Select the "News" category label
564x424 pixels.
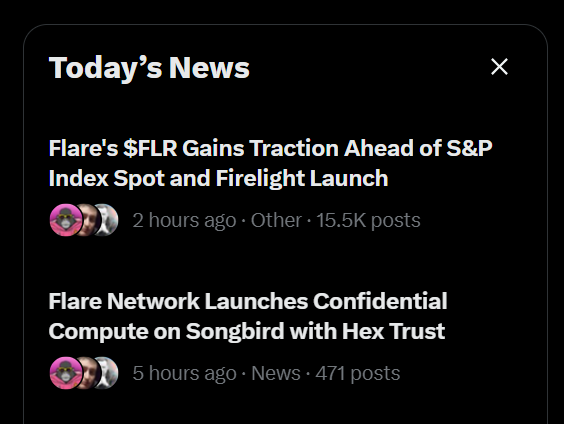click(x=276, y=373)
